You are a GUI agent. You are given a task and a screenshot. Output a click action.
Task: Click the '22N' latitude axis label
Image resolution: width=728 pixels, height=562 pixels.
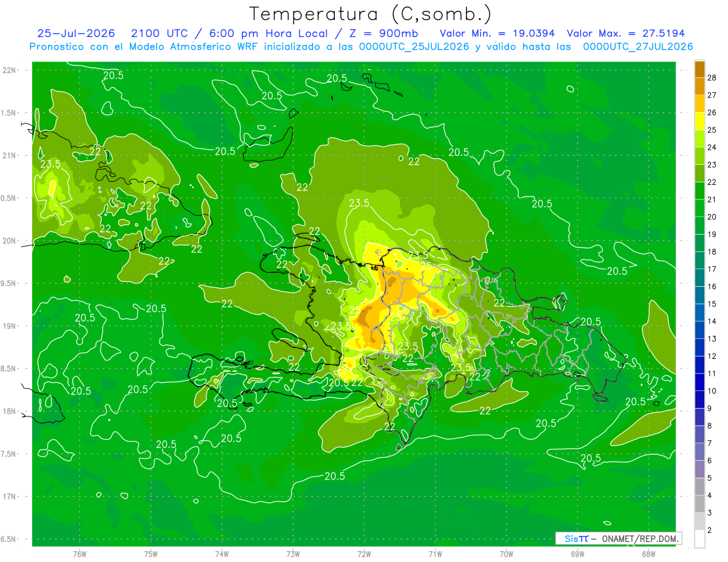(10, 70)
